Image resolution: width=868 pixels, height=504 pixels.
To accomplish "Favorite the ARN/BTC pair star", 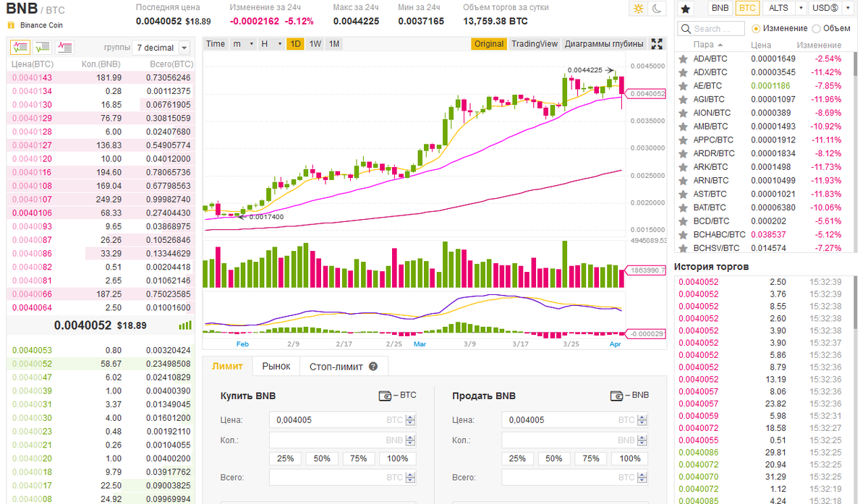I will (x=682, y=180).
